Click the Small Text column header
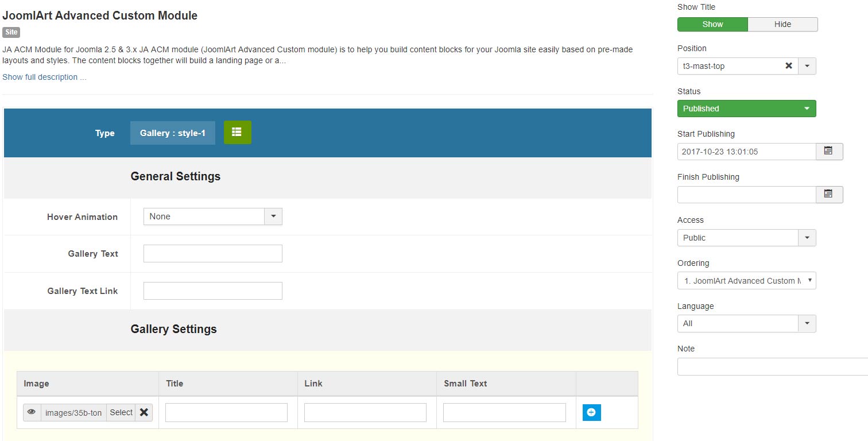This screenshot has height=441, width=868. (x=466, y=383)
